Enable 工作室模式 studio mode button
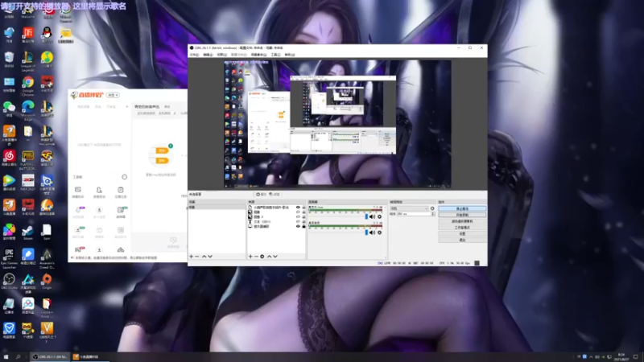This screenshot has height=362, width=644. 462,228
